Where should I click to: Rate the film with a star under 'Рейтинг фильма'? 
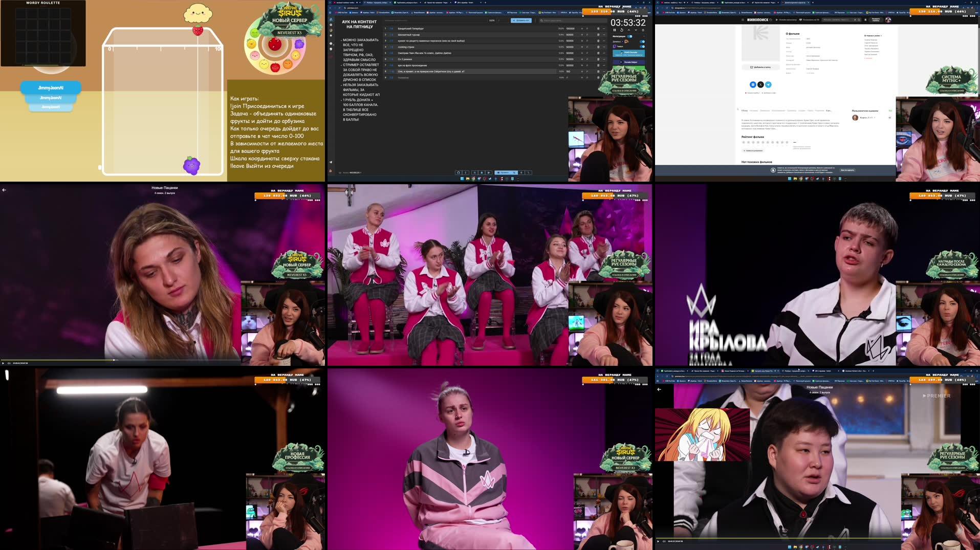pos(744,142)
